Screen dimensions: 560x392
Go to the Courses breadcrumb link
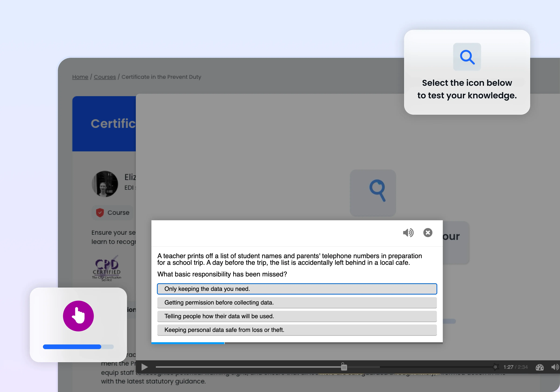tap(105, 77)
